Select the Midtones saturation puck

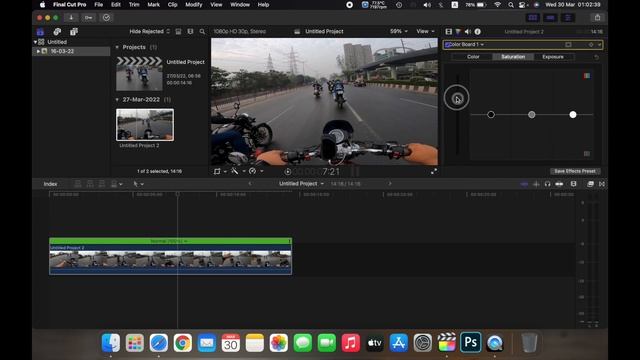pos(531,115)
